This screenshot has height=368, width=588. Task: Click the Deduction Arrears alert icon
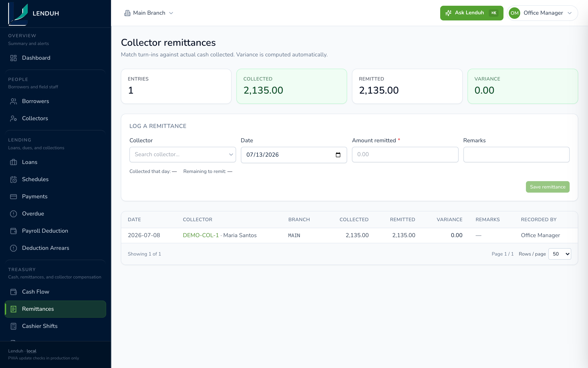tap(13, 248)
